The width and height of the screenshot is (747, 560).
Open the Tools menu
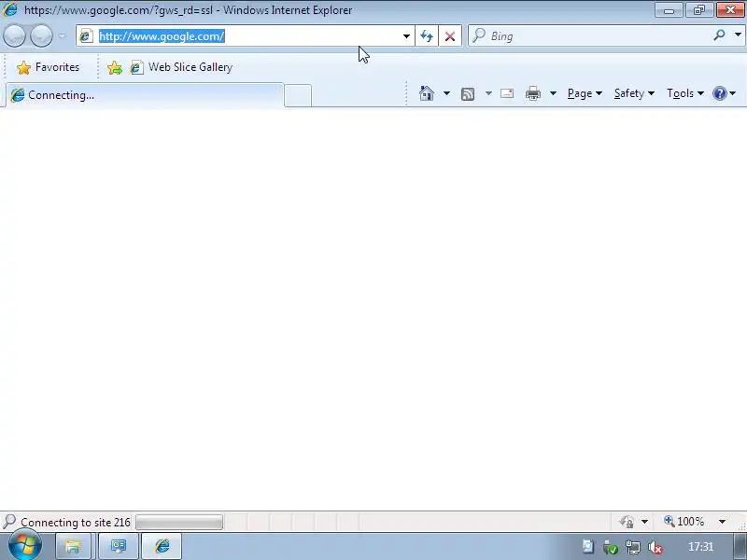[x=685, y=93]
